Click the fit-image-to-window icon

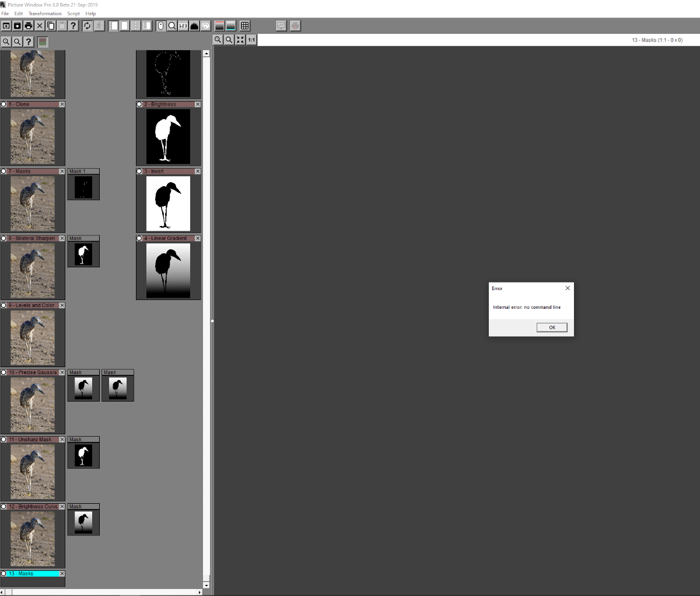(240, 40)
